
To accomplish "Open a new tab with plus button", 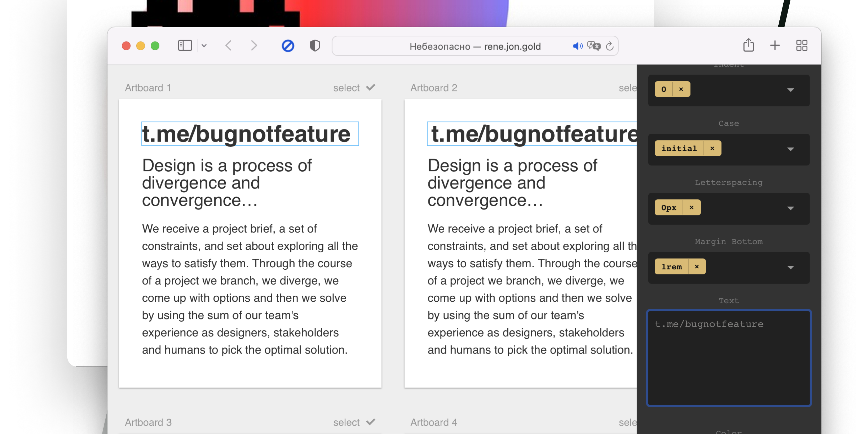I will (775, 46).
